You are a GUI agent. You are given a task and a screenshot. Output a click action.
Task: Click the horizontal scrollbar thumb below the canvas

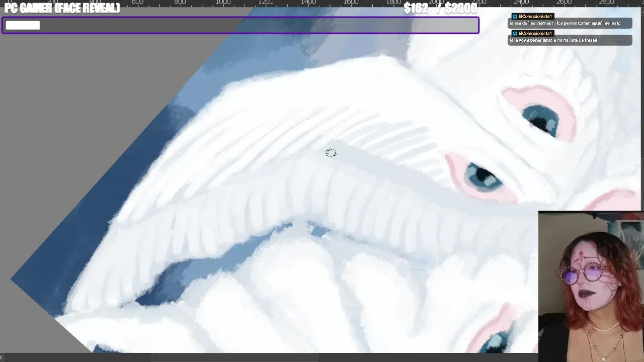click(235, 357)
